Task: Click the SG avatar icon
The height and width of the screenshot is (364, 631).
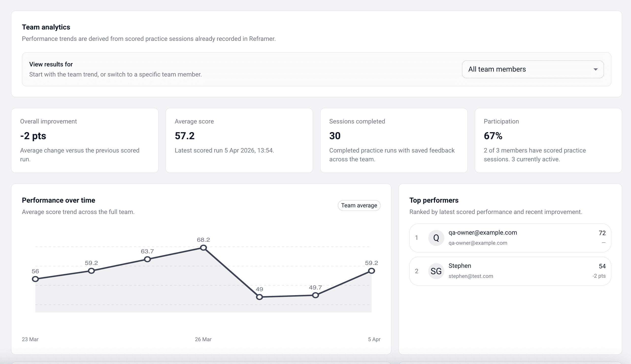Action: tap(436, 271)
